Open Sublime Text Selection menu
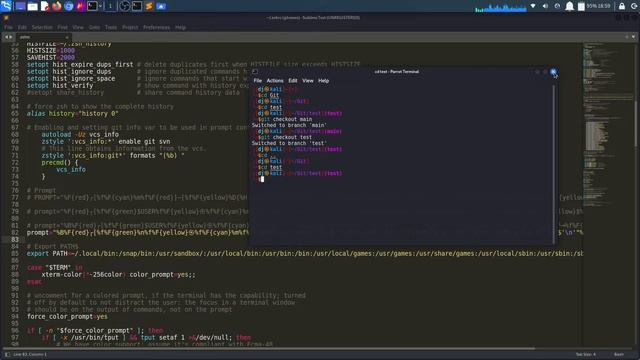This screenshot has width=640, height=360. 42,27
